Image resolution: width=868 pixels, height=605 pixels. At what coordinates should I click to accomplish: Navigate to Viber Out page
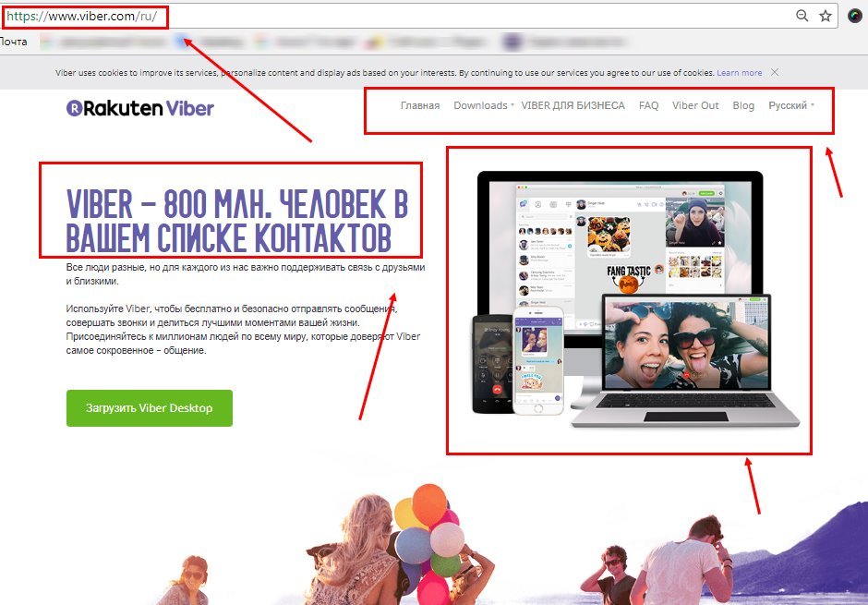coord(695,105)
